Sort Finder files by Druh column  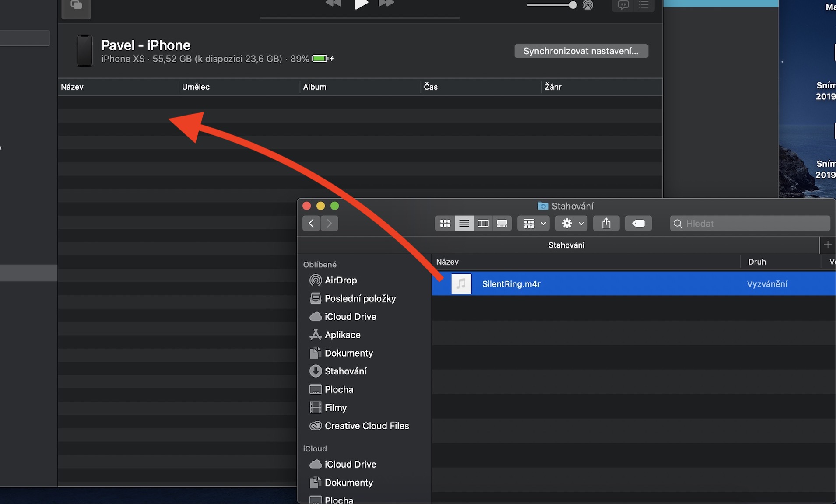pos(780,262)
